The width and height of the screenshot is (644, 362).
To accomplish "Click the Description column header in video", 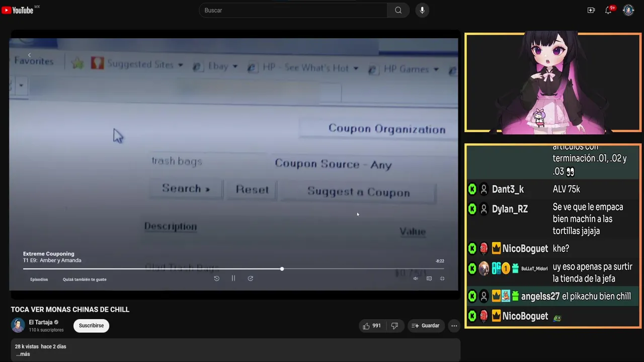I will (x=171, y=226).
